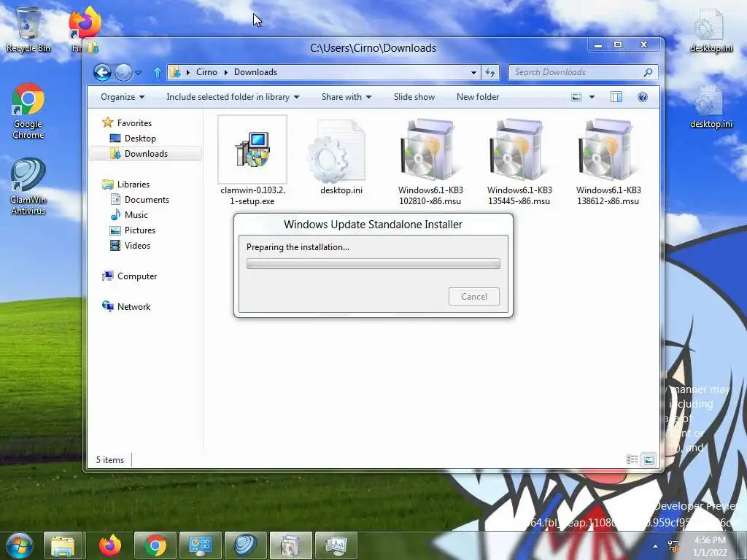Click the Firefox taskbar button
747x560 pixels.
tap(110, 545)
